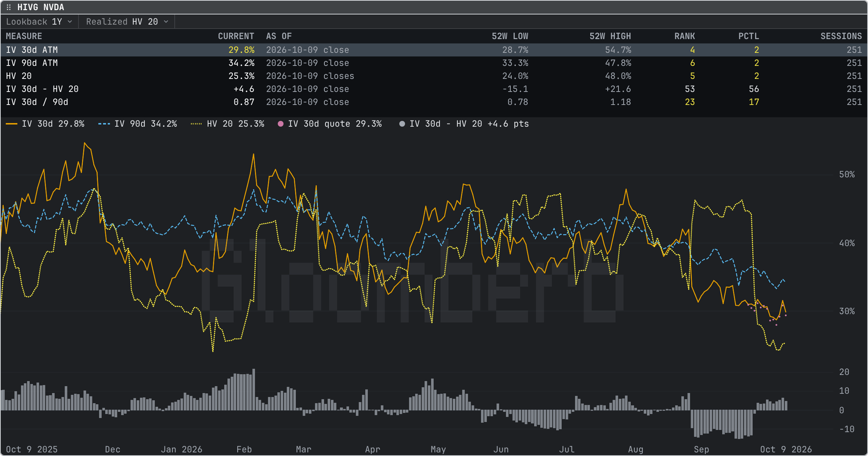Click the percentile value 17
Image resolution: width=868 pixels, height=456 pixels.
click(754, 102)
